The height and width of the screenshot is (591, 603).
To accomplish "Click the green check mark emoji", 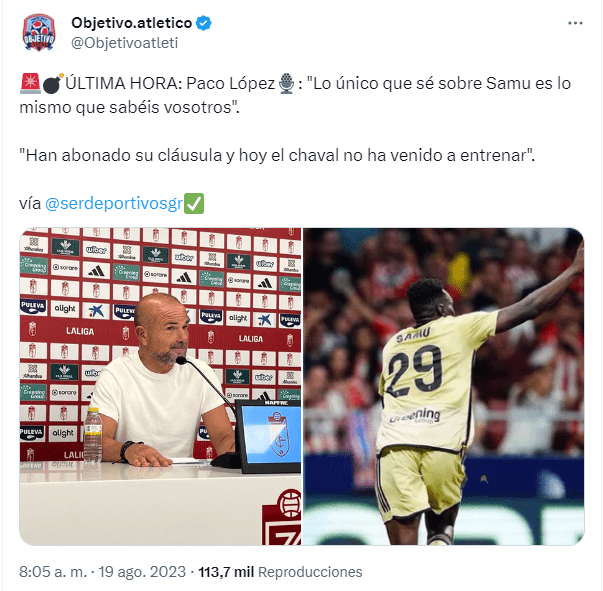I will point(194,203).
